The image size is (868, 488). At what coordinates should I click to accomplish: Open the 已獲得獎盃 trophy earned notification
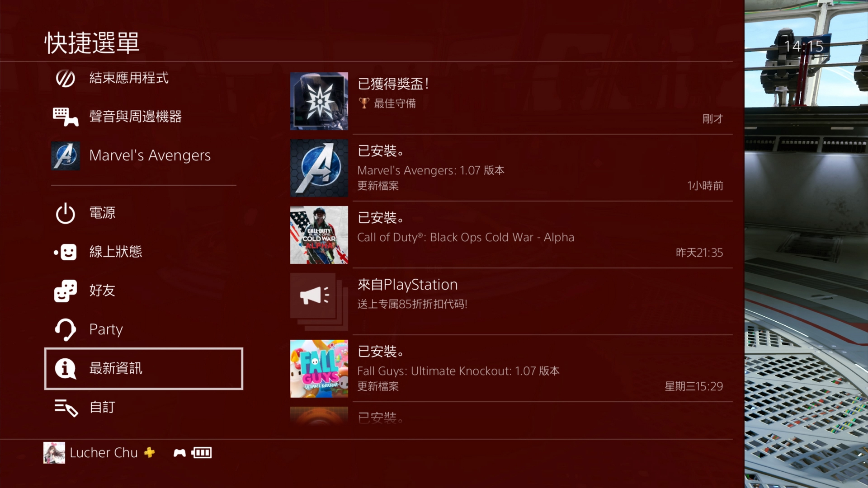pos(511,101)
